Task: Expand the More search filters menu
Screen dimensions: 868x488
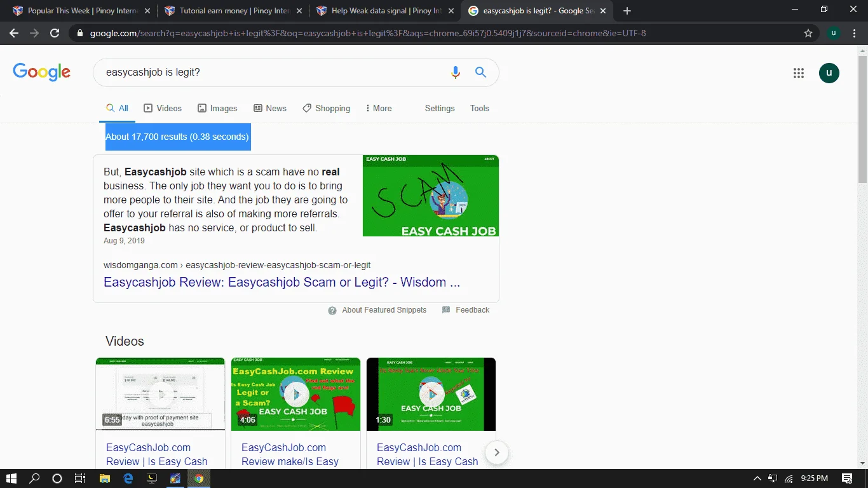Action: pyautogui.click(x=379, y=108)
